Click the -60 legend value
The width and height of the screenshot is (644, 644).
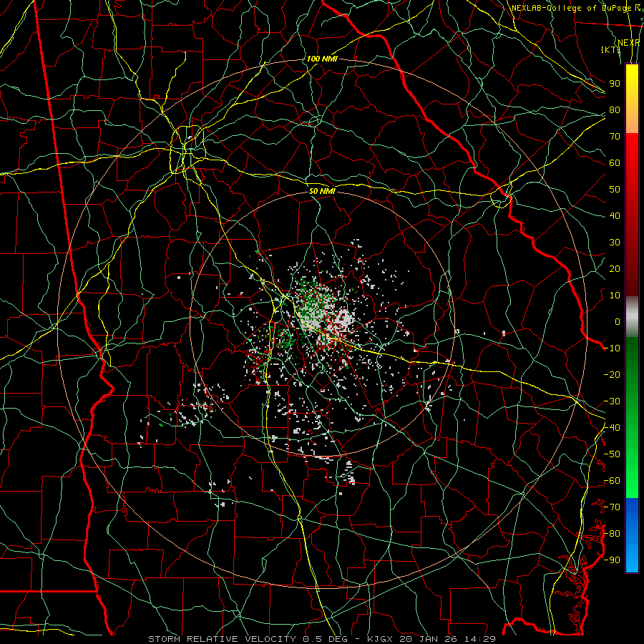pyautogui.click(x=612, y=481)
